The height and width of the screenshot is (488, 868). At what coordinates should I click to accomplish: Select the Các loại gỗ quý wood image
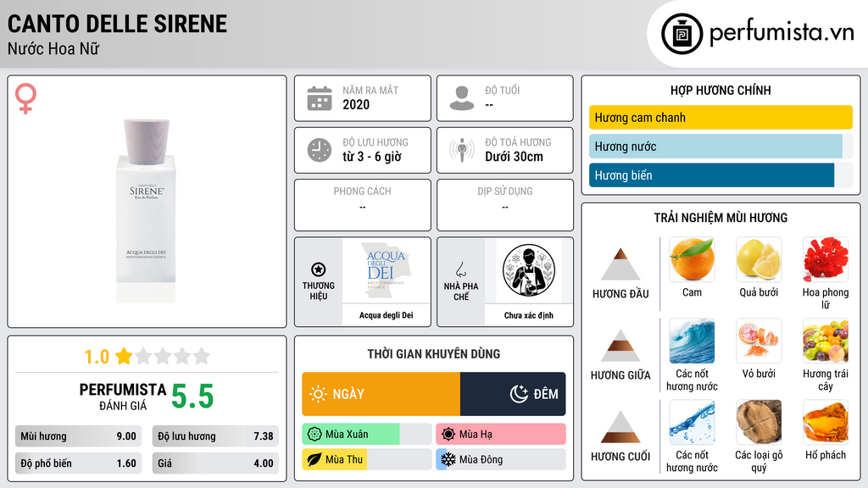759,422
